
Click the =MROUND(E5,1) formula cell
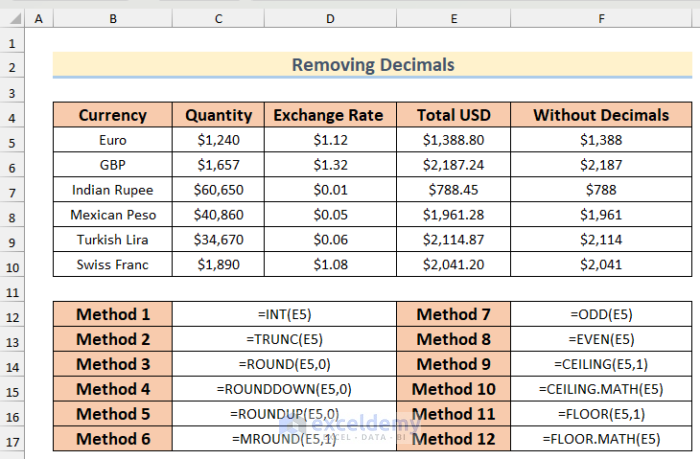click(x=284, y=439)
